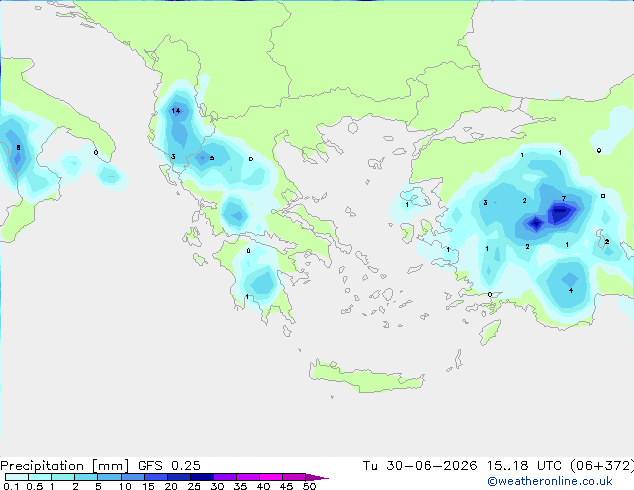
Task: Click the '10' legend scale number
Action: point(125,486)
